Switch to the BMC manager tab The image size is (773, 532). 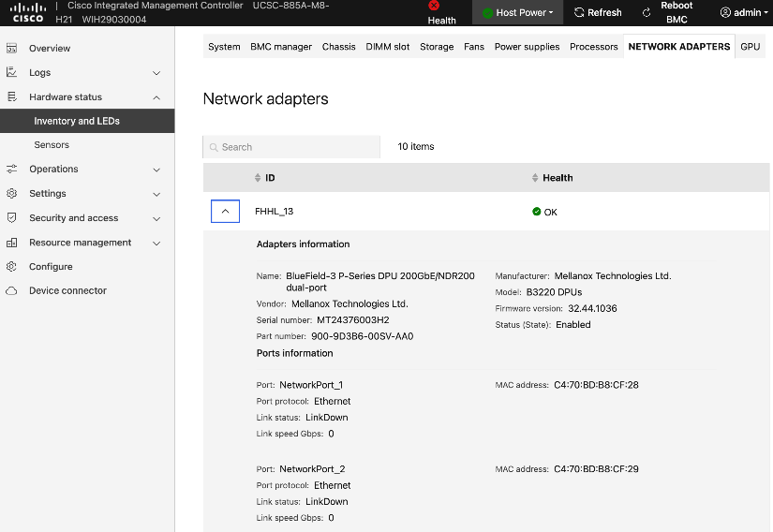point(281,46)
